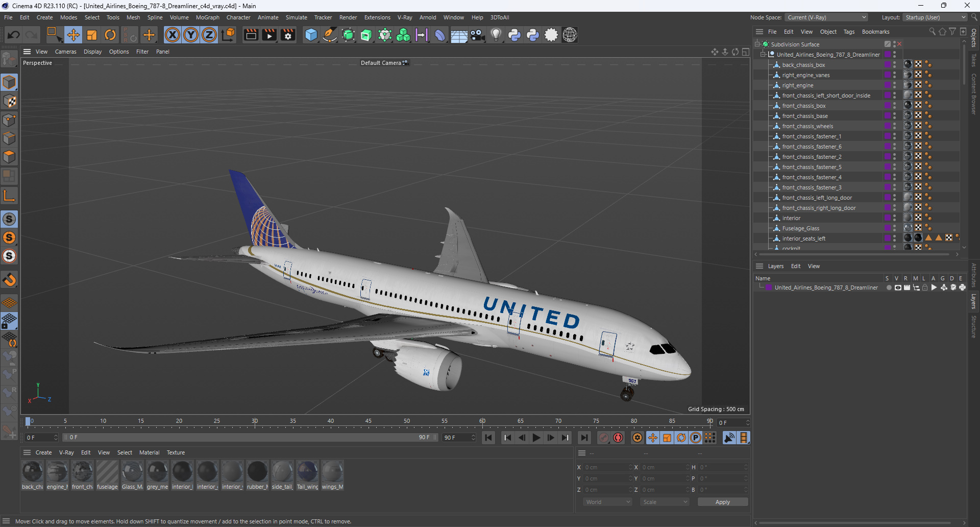Open viewport Cameras menu

coord(65,52)
